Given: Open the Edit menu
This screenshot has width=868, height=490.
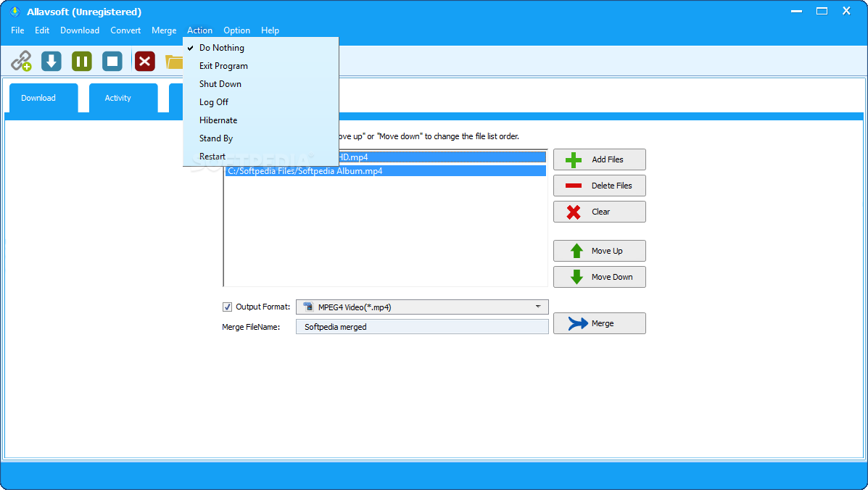Looking at the screenshot, I should click(x=42, y=30).
